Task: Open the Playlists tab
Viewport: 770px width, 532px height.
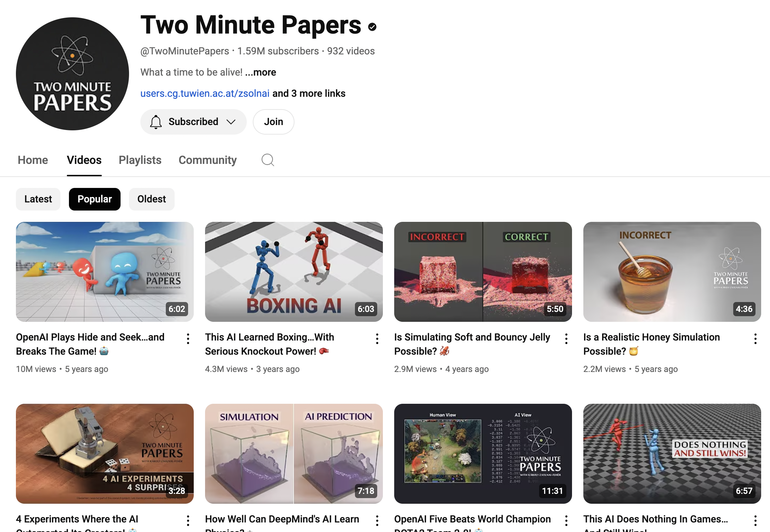Action: pyautogui.click(x=140, y=160)
